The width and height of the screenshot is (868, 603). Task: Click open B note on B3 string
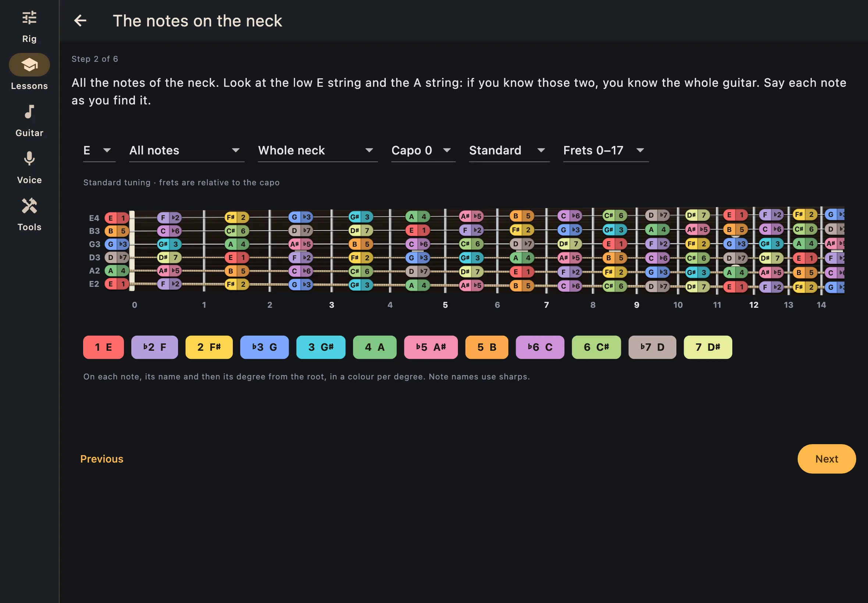pos(117,231)
